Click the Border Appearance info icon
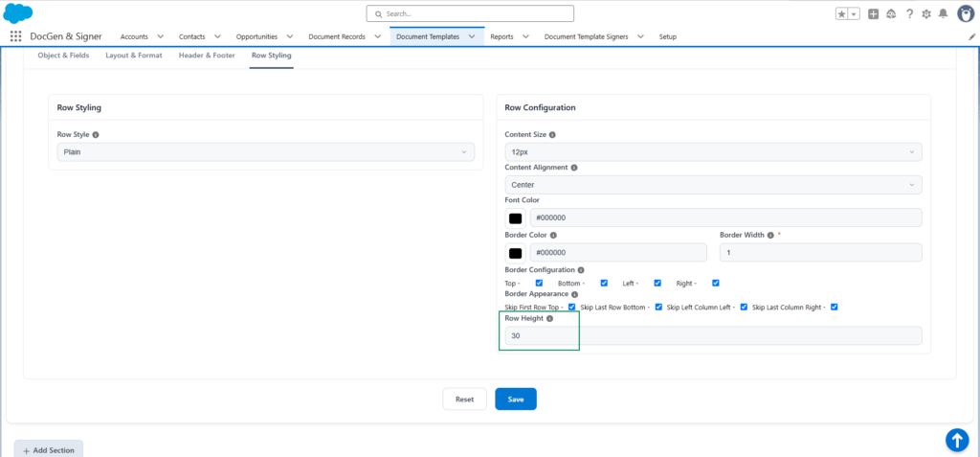 [x=574, y=293]
